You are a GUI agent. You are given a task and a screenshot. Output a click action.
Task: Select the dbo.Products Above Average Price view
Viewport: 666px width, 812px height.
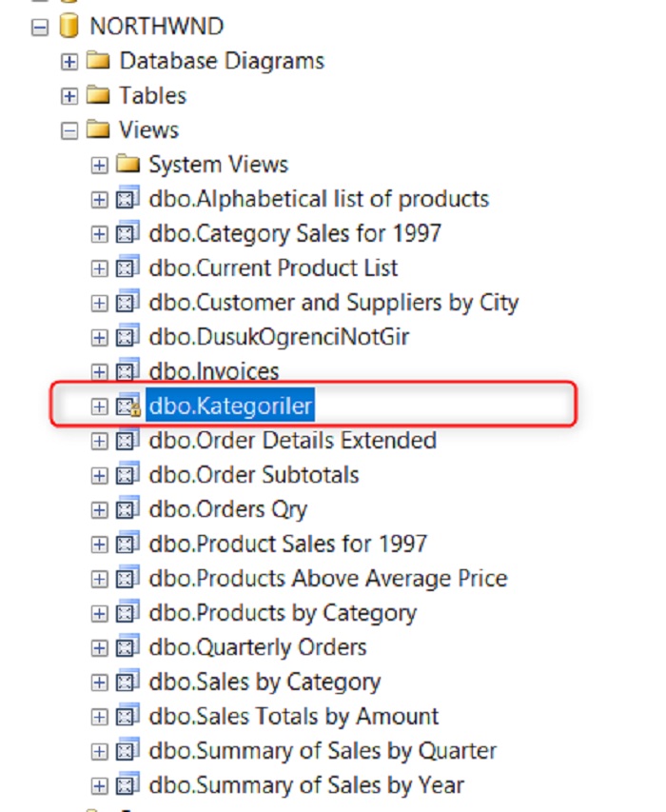tap(314, 578)
